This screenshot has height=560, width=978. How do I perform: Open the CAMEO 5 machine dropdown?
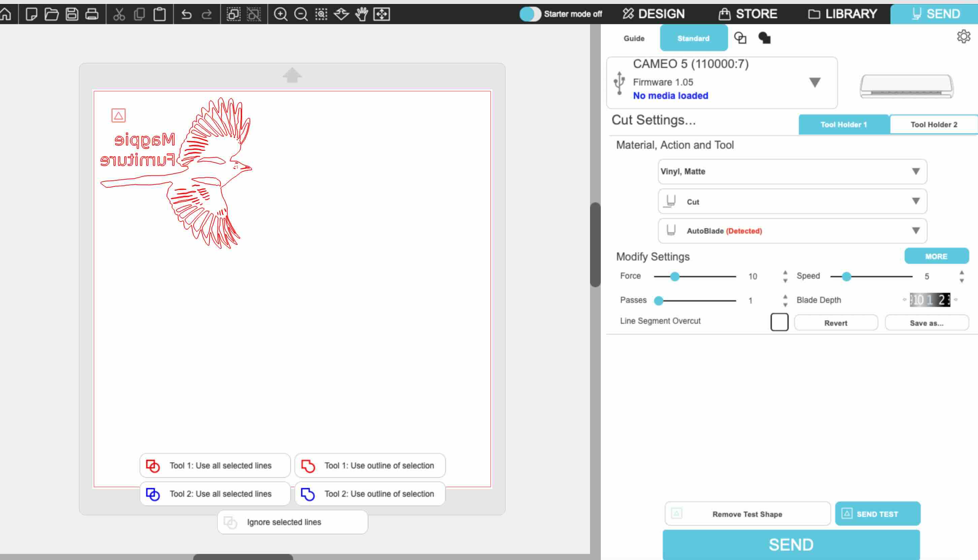pos(815,81)
